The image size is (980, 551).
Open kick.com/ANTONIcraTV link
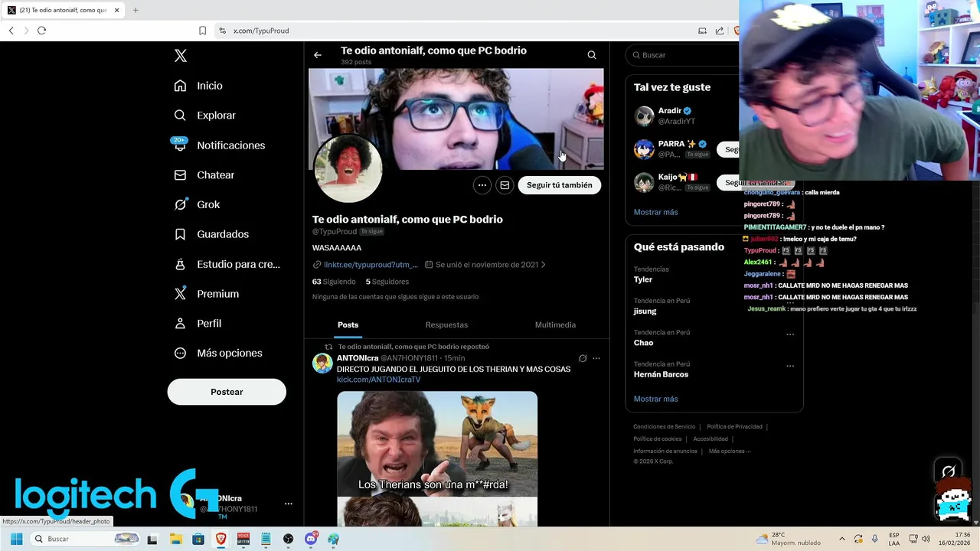[x=378, y=380]
